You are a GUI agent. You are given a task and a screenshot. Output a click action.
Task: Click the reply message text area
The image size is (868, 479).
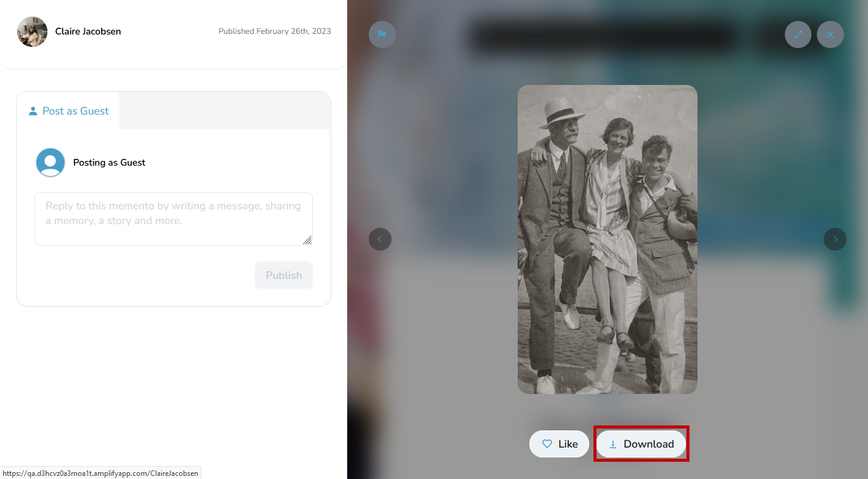pyautogui.click(x=174, y=219)
